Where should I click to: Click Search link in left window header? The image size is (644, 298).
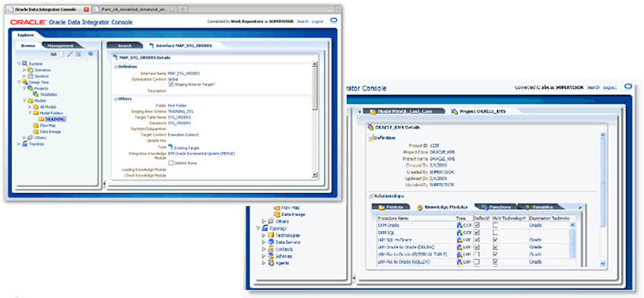pyautogui.click(x=303, y=21)
